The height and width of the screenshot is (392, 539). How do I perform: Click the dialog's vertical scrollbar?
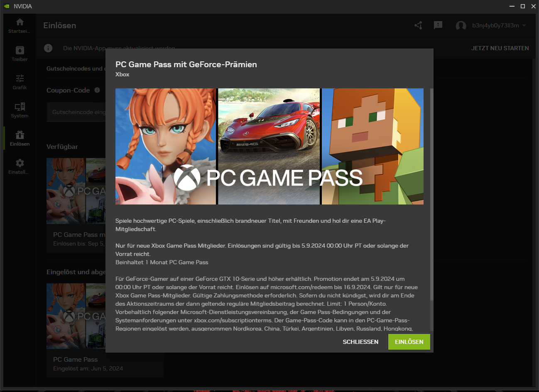coord(431,194)
